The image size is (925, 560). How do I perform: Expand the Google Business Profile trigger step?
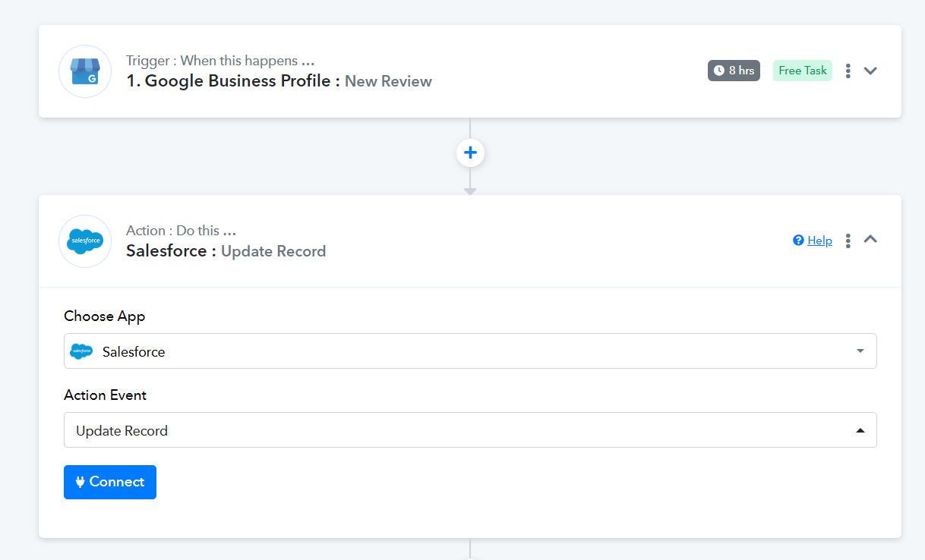(x=871, y=71)
